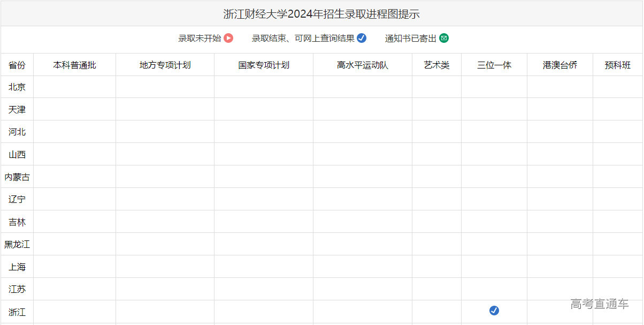Screen dimensions: 644x325
Task: Select the 北京 province row label
Action: click(x=17, y=87)
